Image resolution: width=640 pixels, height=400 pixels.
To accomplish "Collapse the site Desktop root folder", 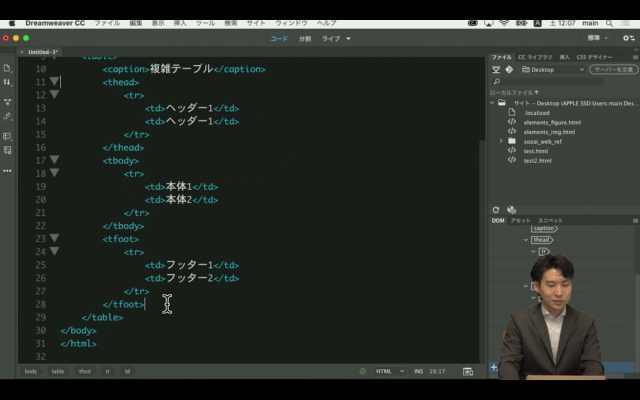I will point(492,103).
